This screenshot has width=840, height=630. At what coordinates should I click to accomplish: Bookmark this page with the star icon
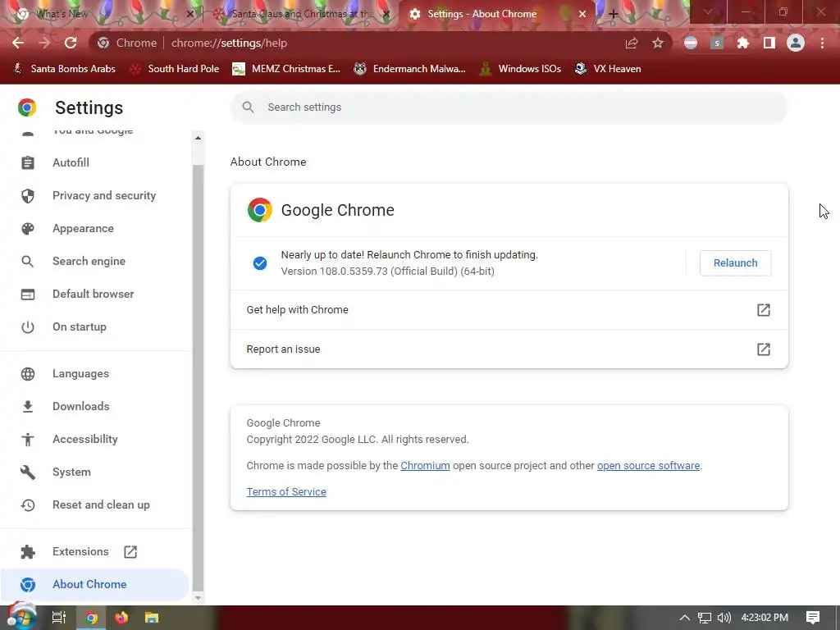(658, 43)
